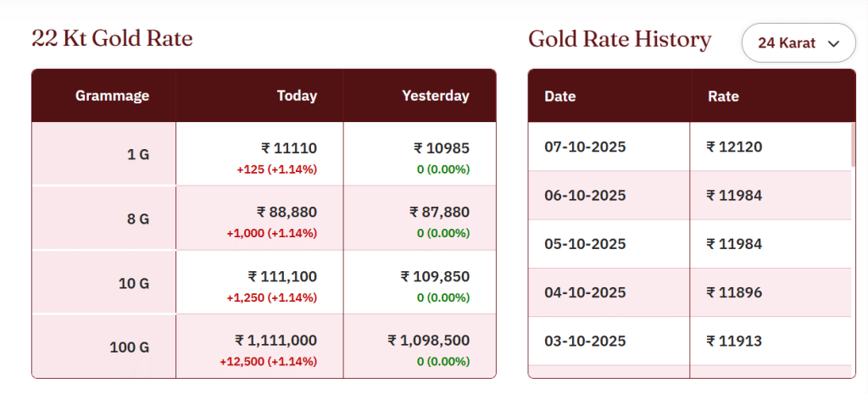Screen dimensions: 868x394
Task: Click the Grammage column header
Action: click(x=112, y=96)
